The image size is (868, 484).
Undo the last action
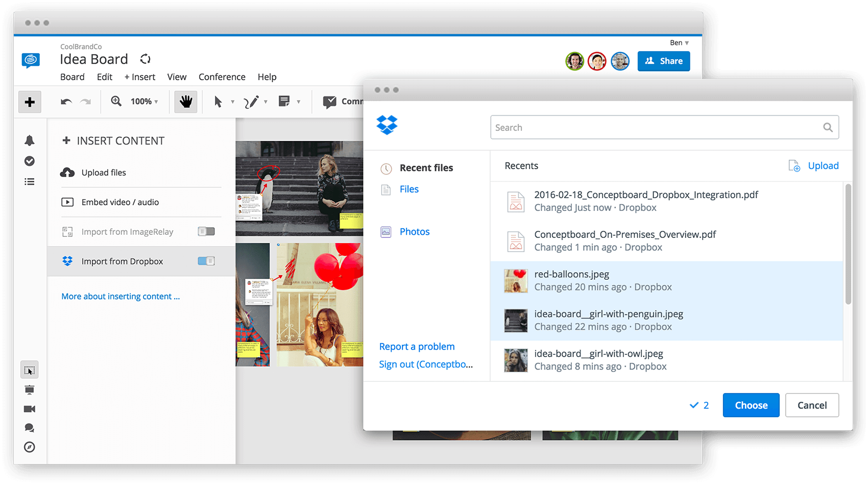pyautogui.click(x=66, y=102)
